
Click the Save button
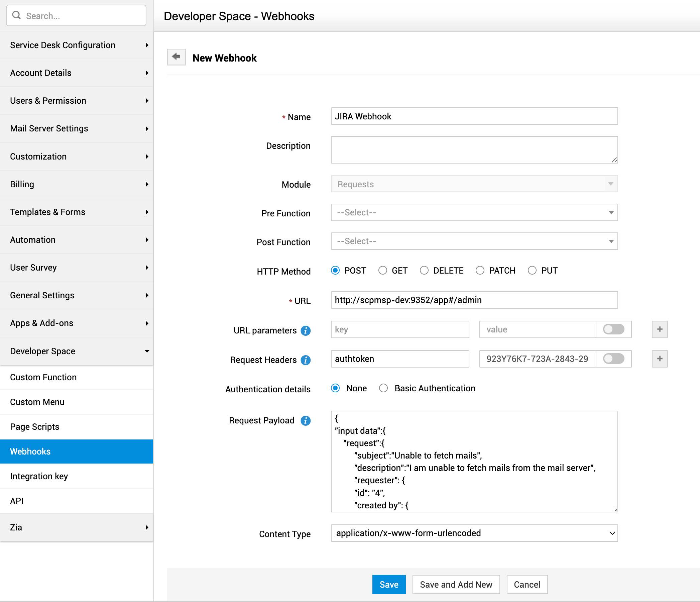click(x=388, y=584)
